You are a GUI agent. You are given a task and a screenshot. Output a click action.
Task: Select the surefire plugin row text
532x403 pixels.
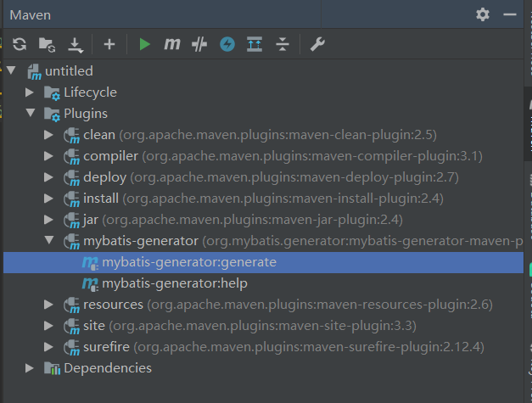coord(283,347)
